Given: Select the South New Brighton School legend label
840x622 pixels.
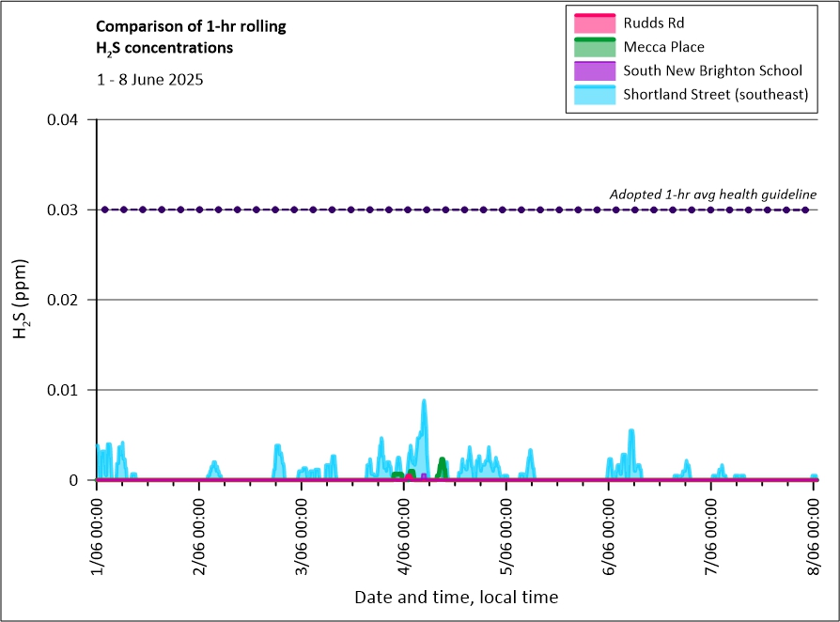Looking at the screenshot, I should (x=712, y=70).
